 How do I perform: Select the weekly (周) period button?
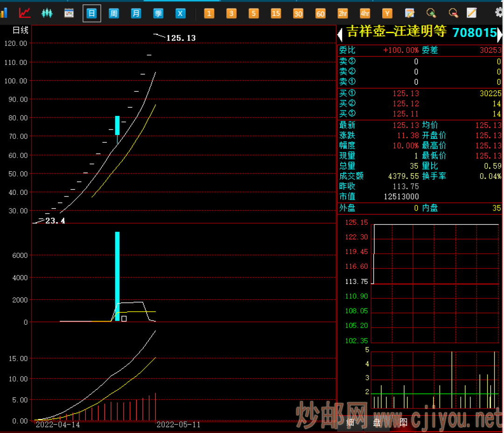(113, 13)
